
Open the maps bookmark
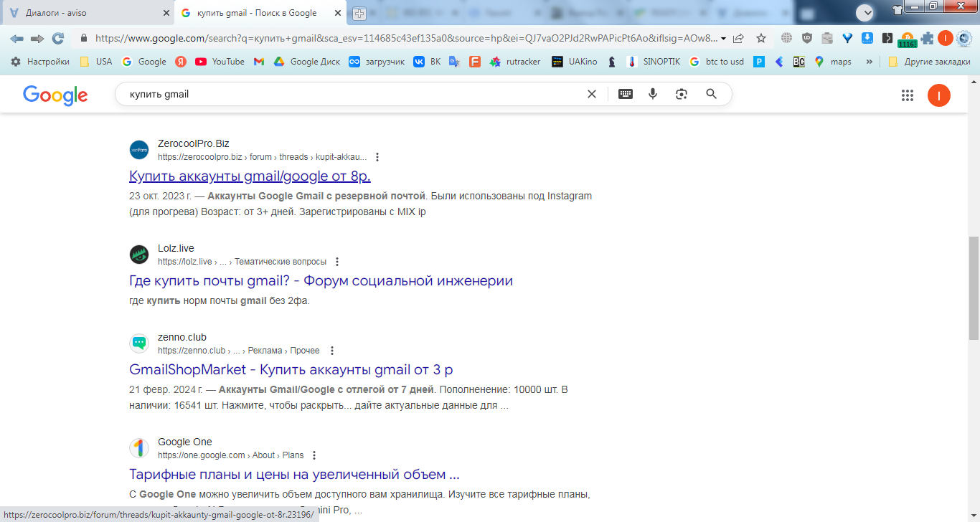click(x=833, y=62)
